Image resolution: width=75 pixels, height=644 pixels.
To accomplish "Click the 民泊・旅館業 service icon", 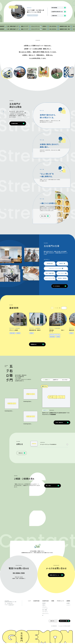I will [53, 273].
